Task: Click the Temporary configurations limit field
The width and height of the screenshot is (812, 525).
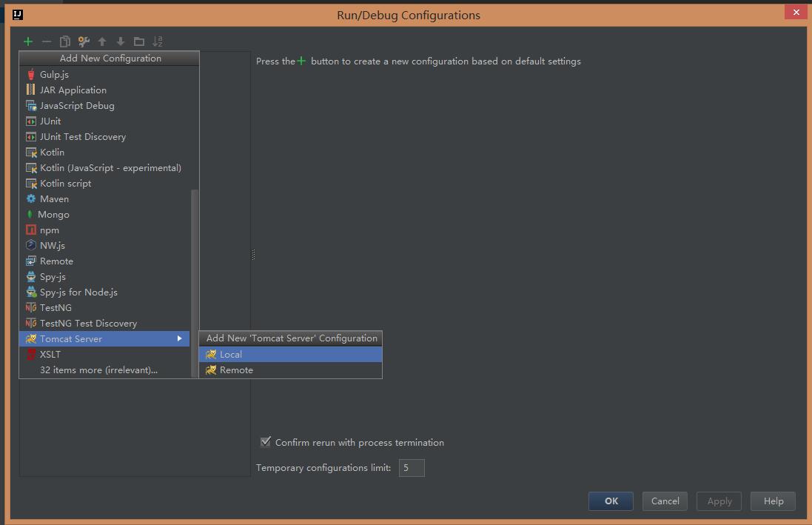Action: [x=412, y=468]
